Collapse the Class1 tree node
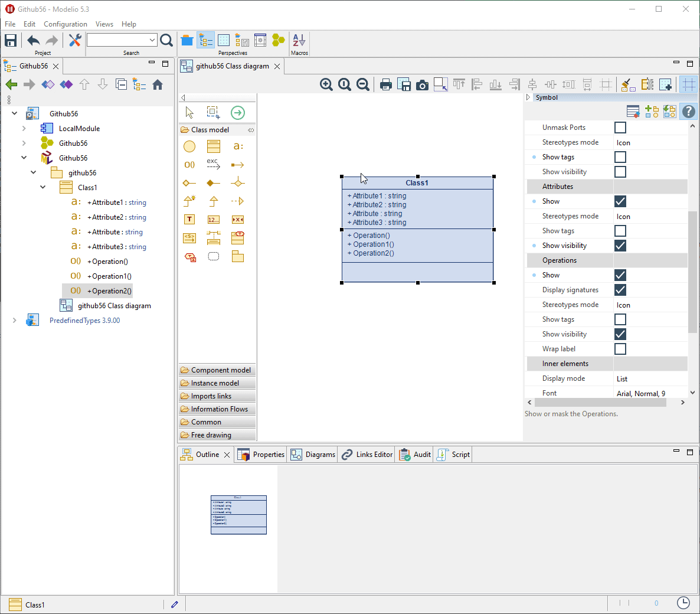700x614 pixels. (42, 187)
